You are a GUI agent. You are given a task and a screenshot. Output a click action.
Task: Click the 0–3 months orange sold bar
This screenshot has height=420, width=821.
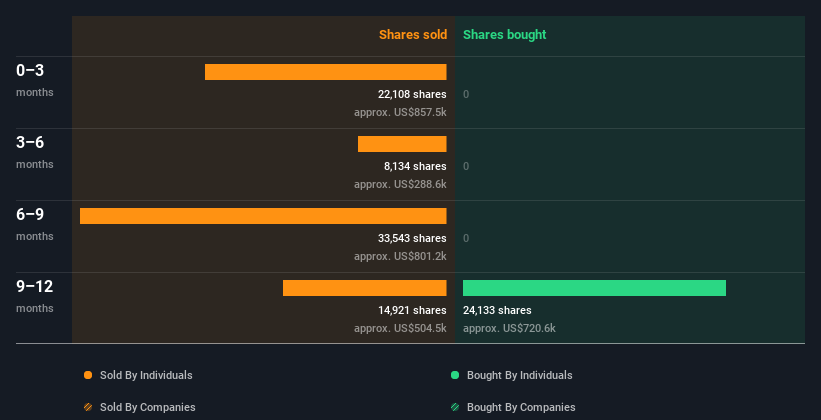pyautogui.click(x=325, y=72)
